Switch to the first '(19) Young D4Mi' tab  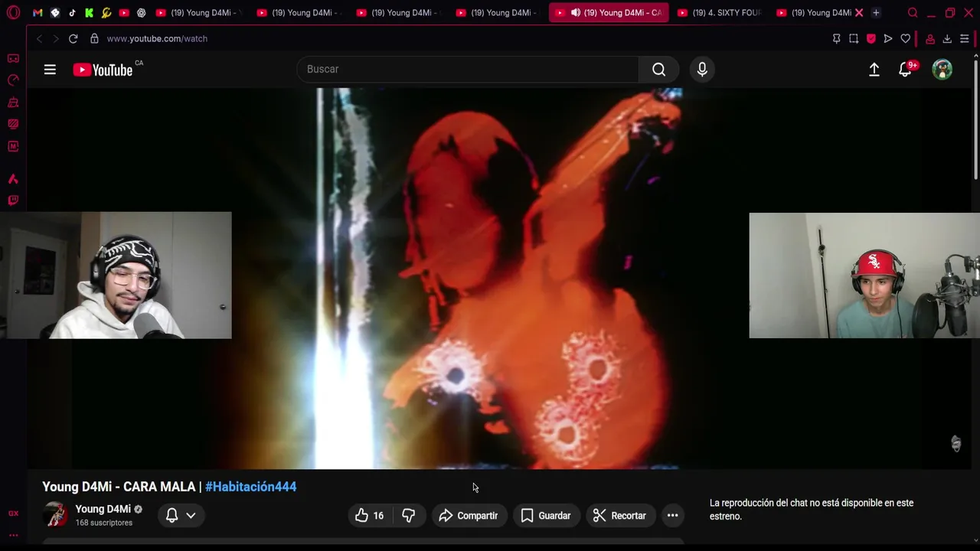[198, 13]
